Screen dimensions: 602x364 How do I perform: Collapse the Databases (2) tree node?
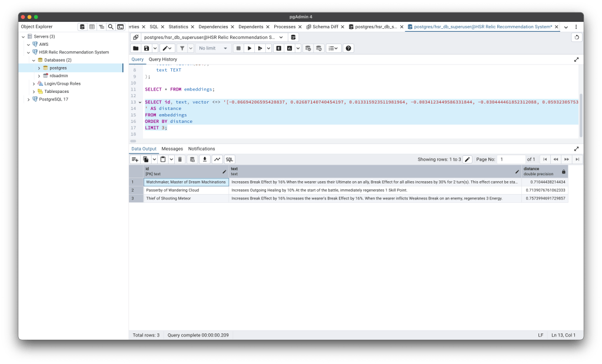pyautogui.click(x=34, y=60)
